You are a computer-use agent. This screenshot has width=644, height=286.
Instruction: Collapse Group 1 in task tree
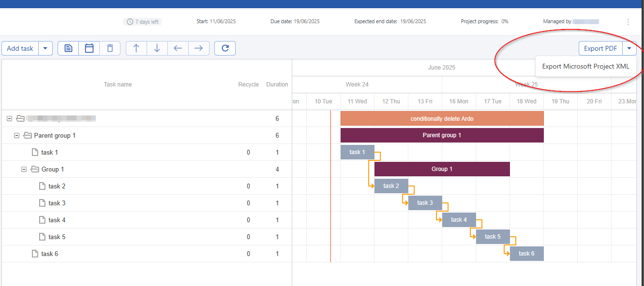pos(24,170)
